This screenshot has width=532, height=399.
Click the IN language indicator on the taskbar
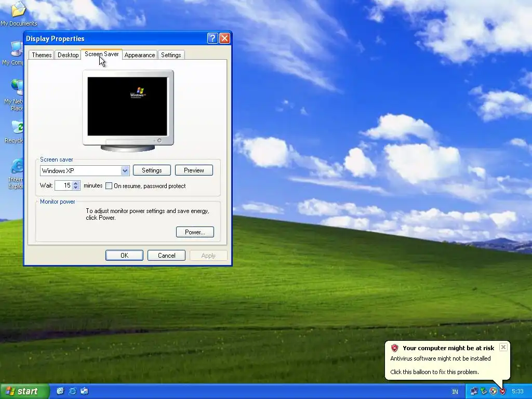point(455,392)
